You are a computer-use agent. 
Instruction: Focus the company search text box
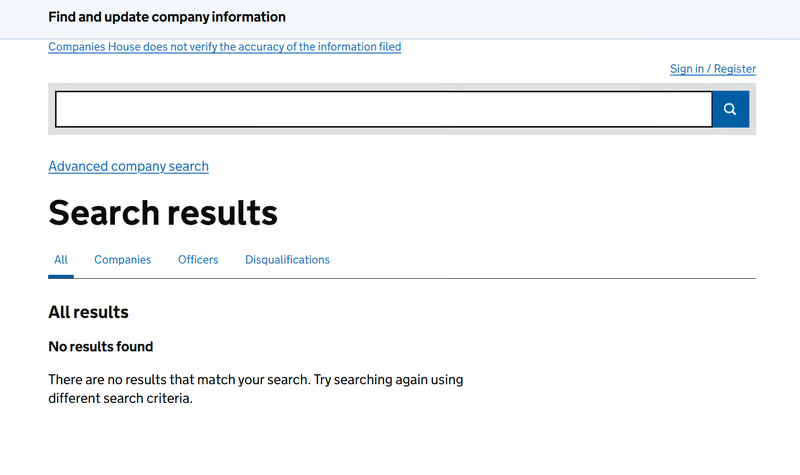click(383, 109)
